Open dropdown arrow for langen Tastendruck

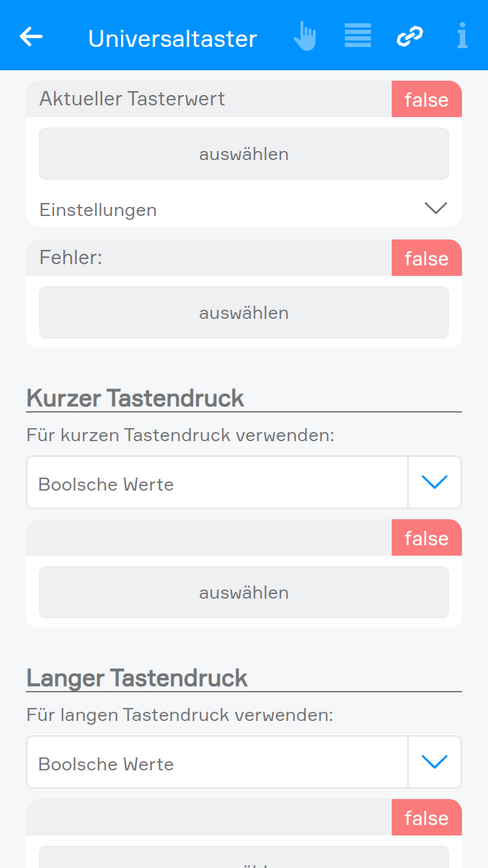coord(435,762)
